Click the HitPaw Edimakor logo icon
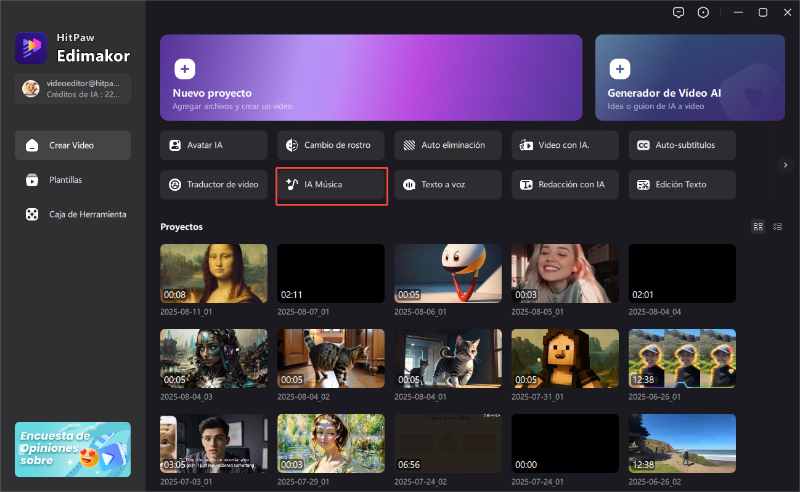The height and width of the screenshot is (492, 800). [x=31, y=47]
